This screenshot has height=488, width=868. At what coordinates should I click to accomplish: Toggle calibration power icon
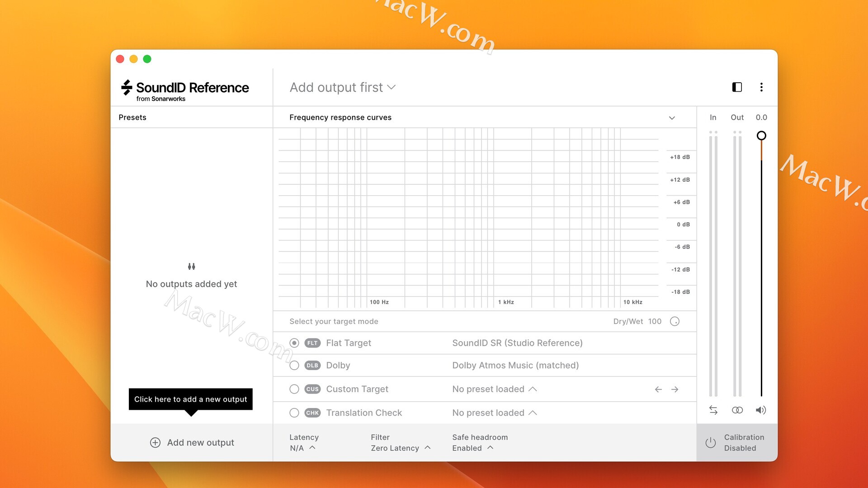click(x=711, y=443)
